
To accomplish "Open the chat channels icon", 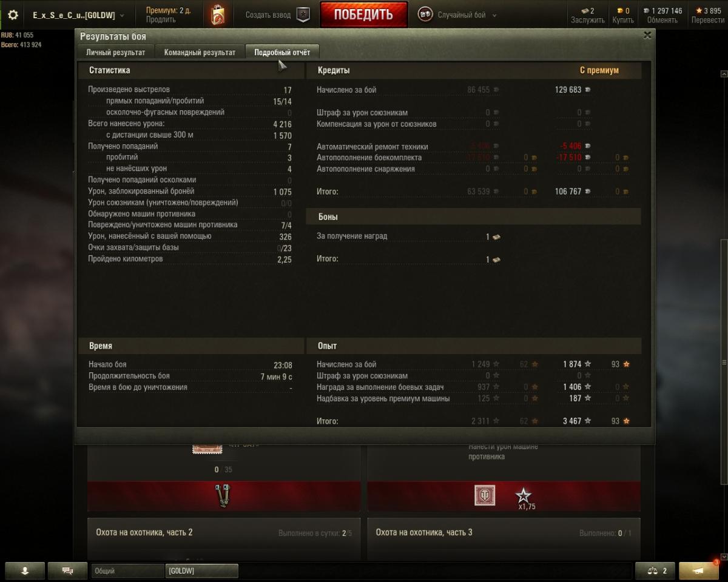I will (67, 570).
